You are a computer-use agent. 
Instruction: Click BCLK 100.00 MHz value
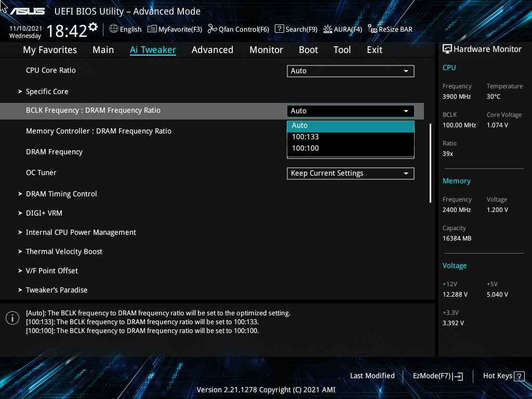[459, 125]
